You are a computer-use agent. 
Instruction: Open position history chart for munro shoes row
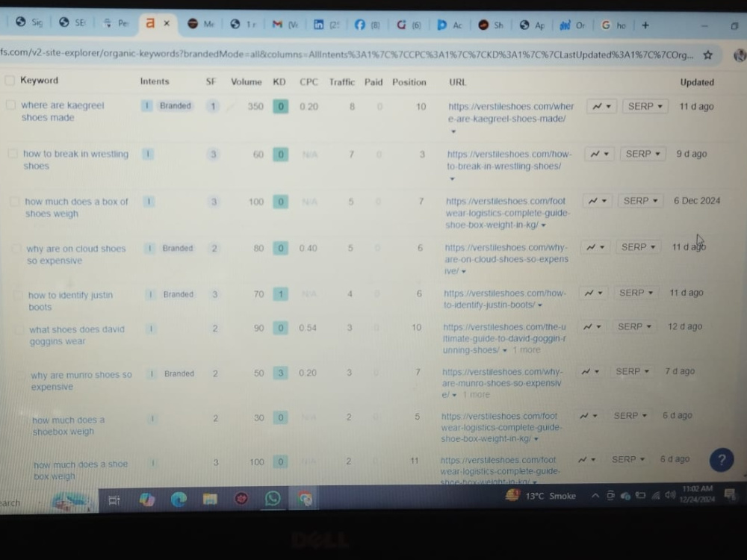590,371
